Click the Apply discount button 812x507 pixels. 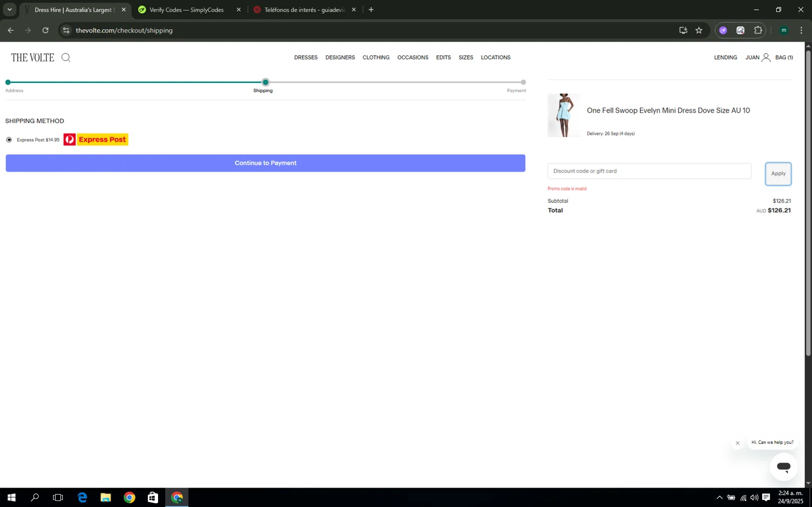[778, 174]
